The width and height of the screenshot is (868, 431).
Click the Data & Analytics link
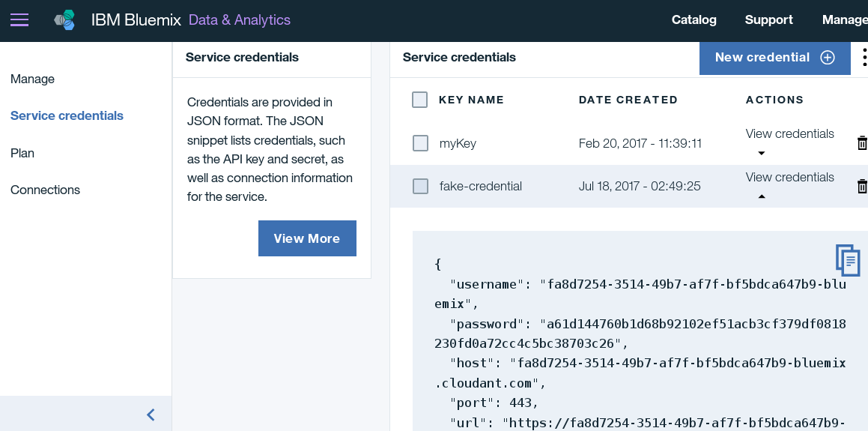tap(240, 20)
